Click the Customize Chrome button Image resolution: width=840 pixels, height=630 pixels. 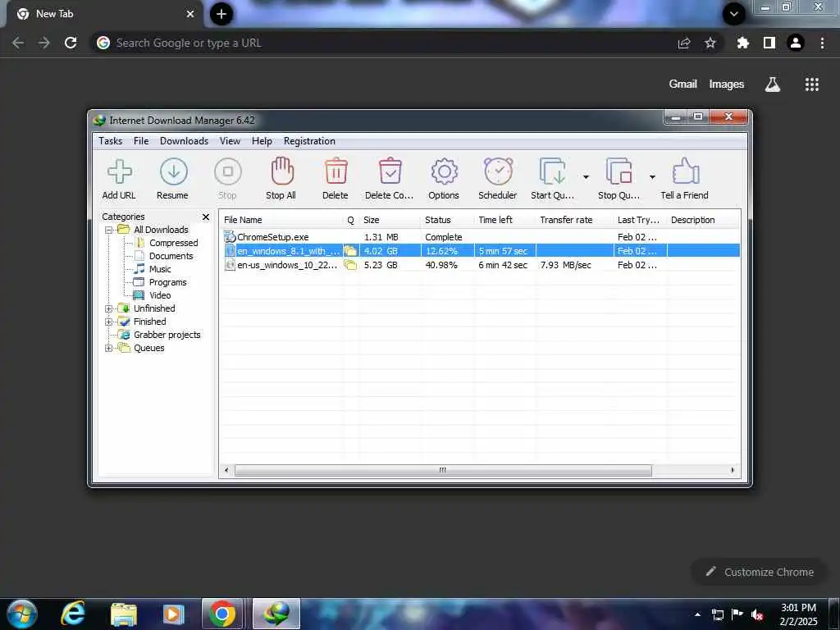759,572
